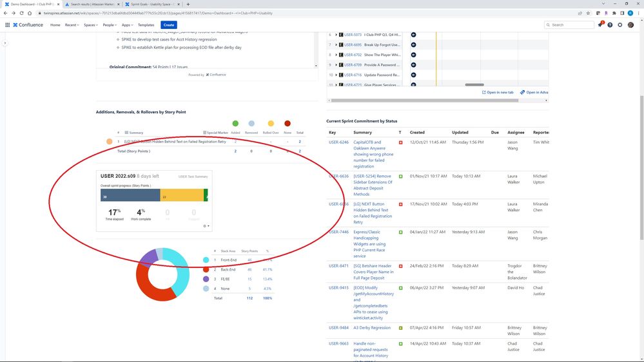Open the A3 Derby Regression issue
Image resolution: width=644 pixels, height=362 pixels.
(372, 328)
